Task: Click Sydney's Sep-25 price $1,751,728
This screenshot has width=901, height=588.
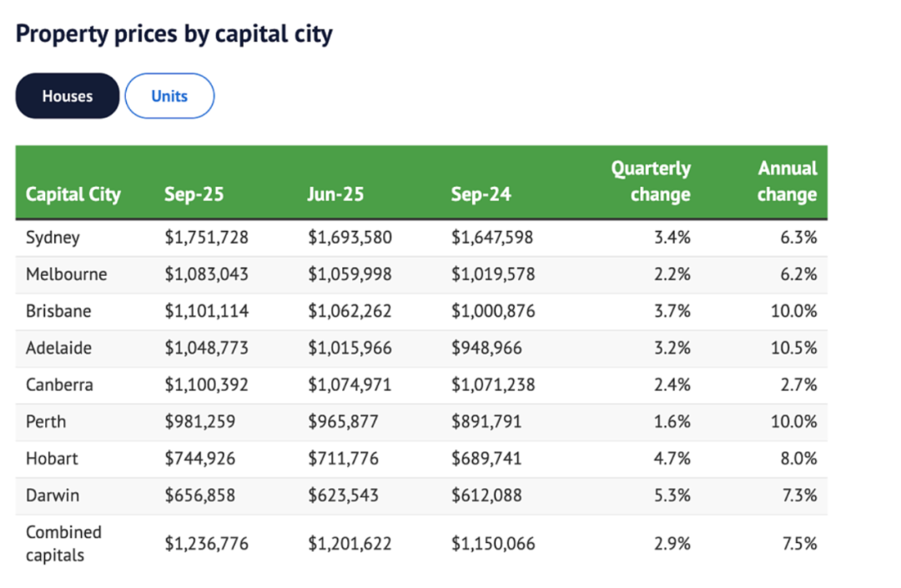Action: [x=206, y=238]
